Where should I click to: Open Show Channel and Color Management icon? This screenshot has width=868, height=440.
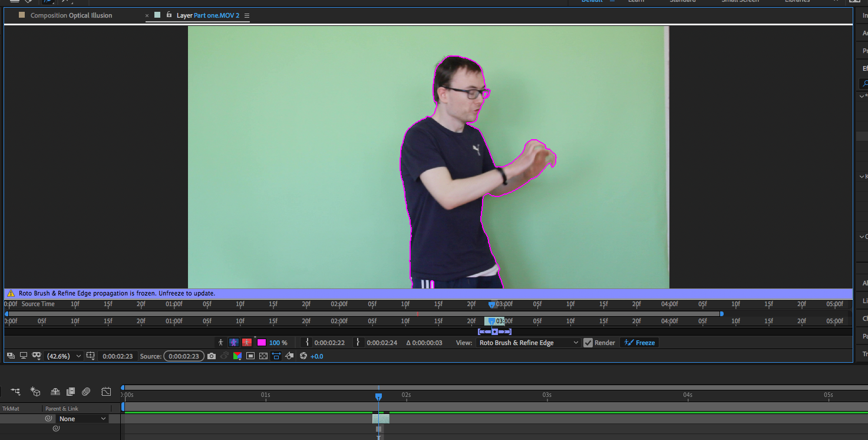click(x=237, y=356)
